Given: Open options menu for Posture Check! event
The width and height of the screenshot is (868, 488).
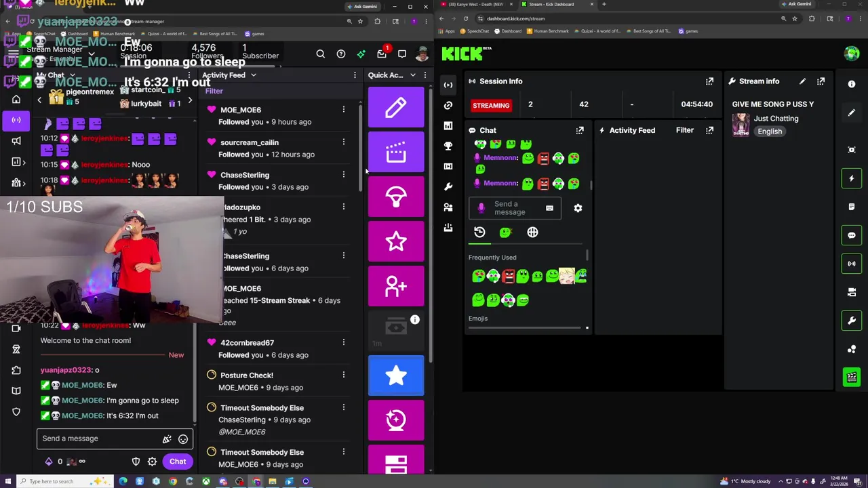Looking at the screenshot, I should tap(343, 375).
